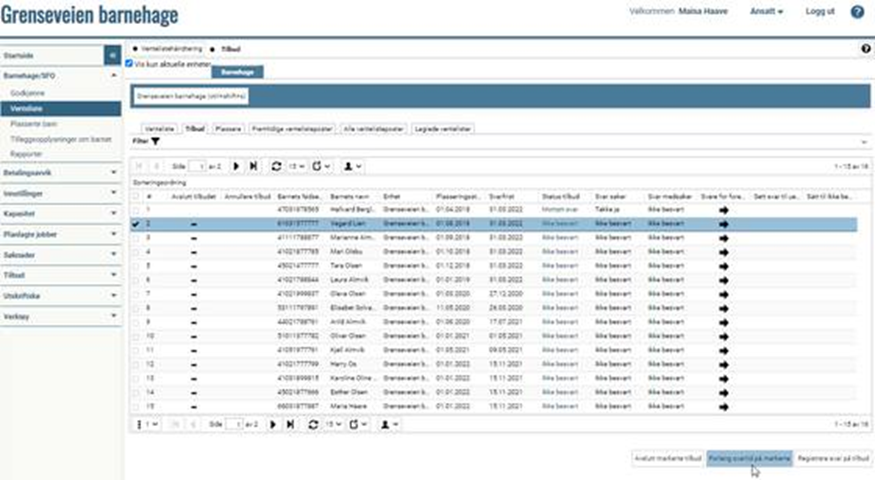Collapse the sidebar with the arrow button
875x480 pixels.
point(112,56)
